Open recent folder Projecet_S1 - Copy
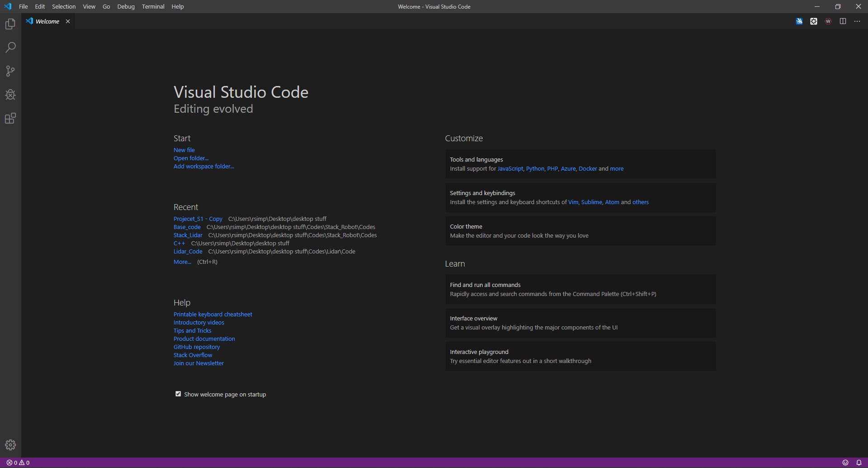The width and height of the screenshot is (868, 468). 198,219
